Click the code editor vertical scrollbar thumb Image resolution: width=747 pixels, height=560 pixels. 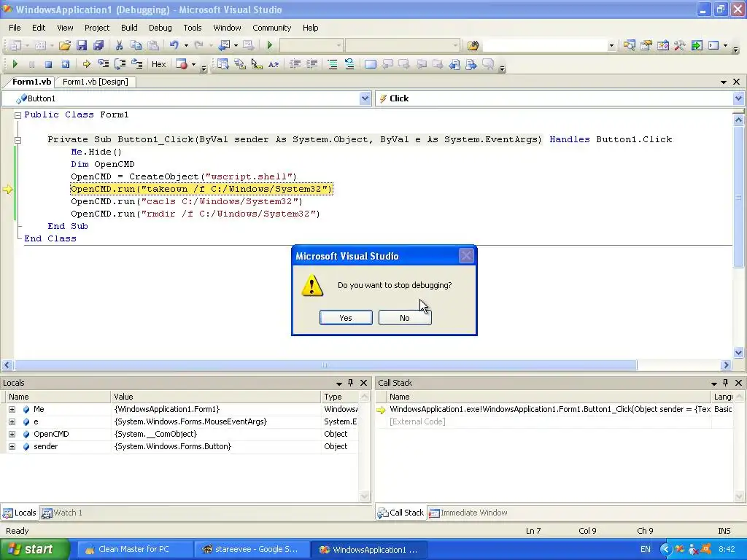[x=738, y=197]
